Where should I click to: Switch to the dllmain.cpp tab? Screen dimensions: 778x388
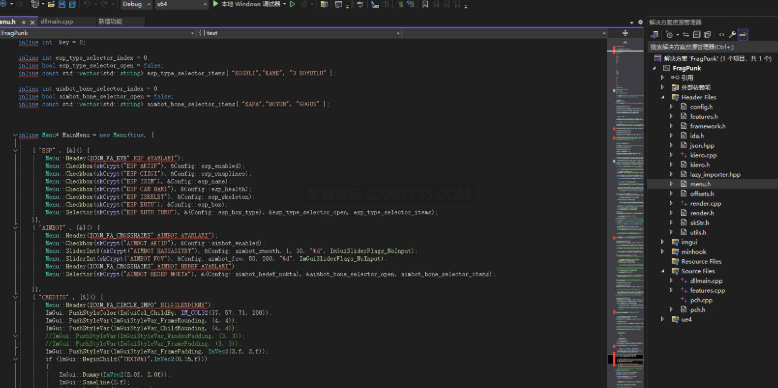coord(57,22)
